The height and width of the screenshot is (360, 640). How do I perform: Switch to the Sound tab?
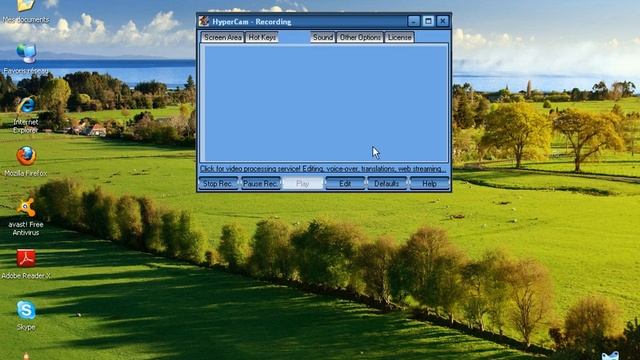(x=322, y=37)
